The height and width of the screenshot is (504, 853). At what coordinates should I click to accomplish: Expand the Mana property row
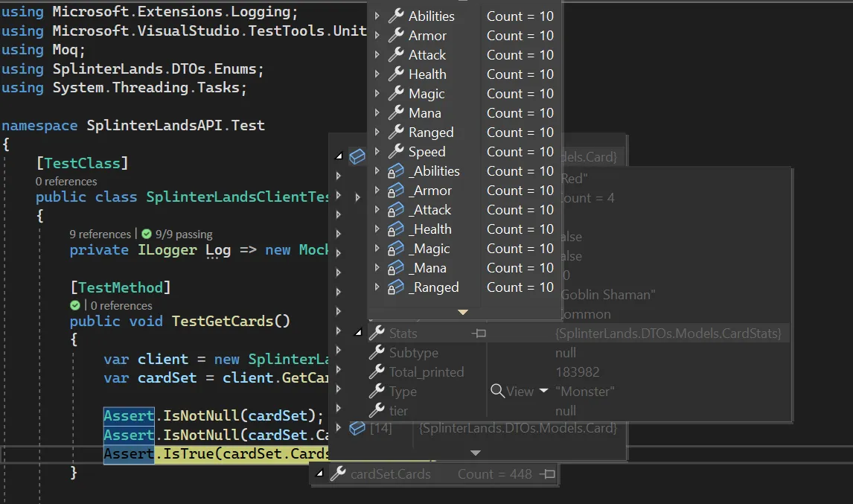point(377,112)
